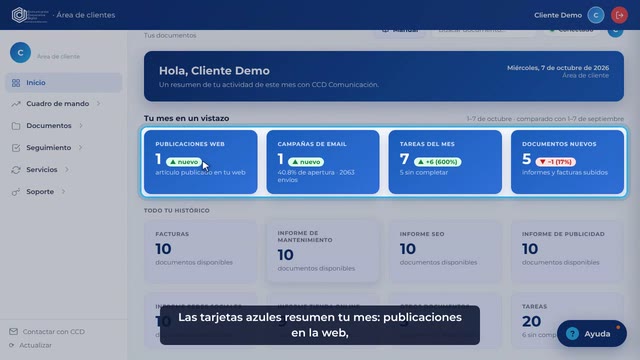Open the Facturas history card
Screen dimensions: 640x360
(x=200, y=252)
